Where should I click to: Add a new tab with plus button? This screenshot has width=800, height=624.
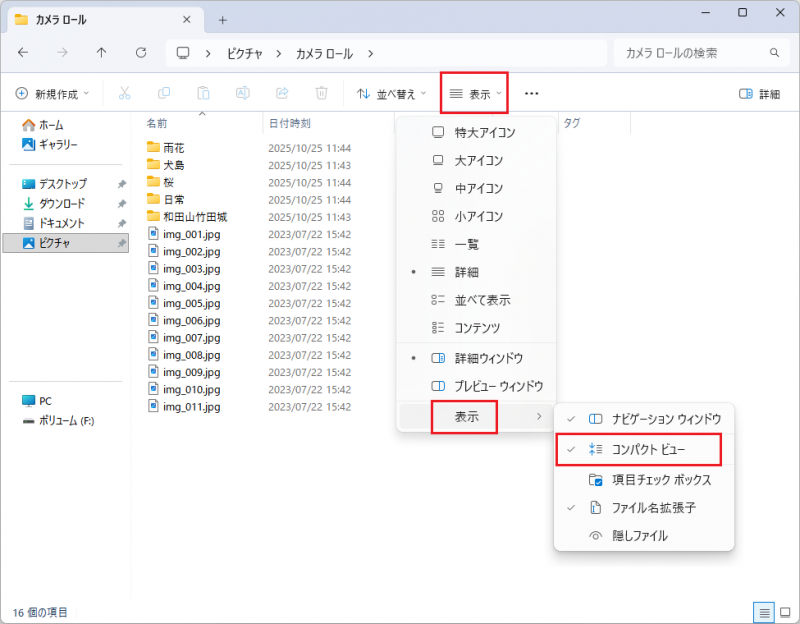coord(222,20)
